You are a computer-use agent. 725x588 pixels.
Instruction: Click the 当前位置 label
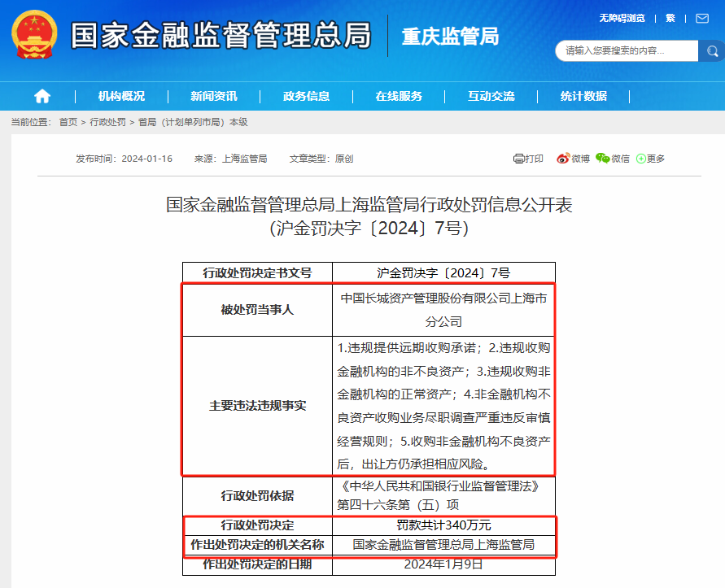click(31, 122)
